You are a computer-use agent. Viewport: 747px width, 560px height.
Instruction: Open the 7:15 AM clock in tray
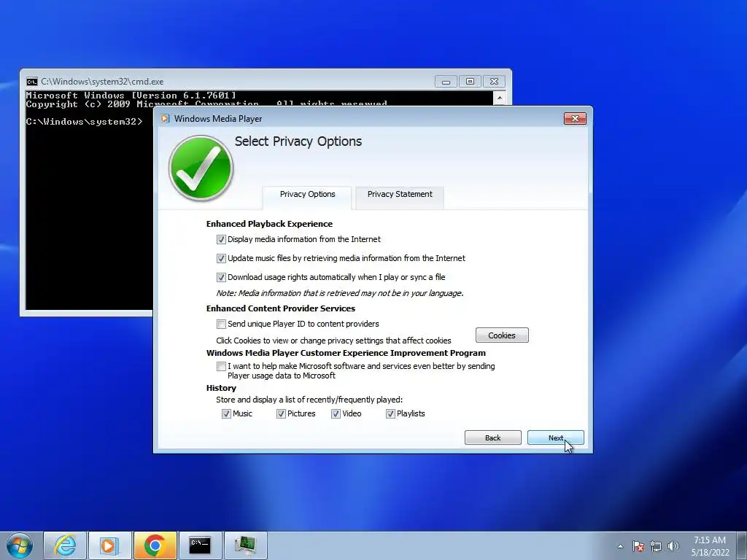(710, 545)
